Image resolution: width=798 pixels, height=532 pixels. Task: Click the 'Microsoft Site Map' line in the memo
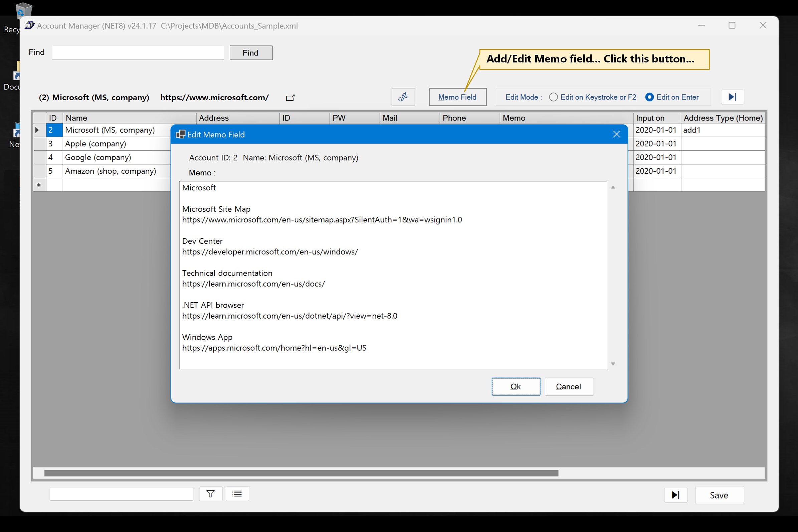(216, 209)
